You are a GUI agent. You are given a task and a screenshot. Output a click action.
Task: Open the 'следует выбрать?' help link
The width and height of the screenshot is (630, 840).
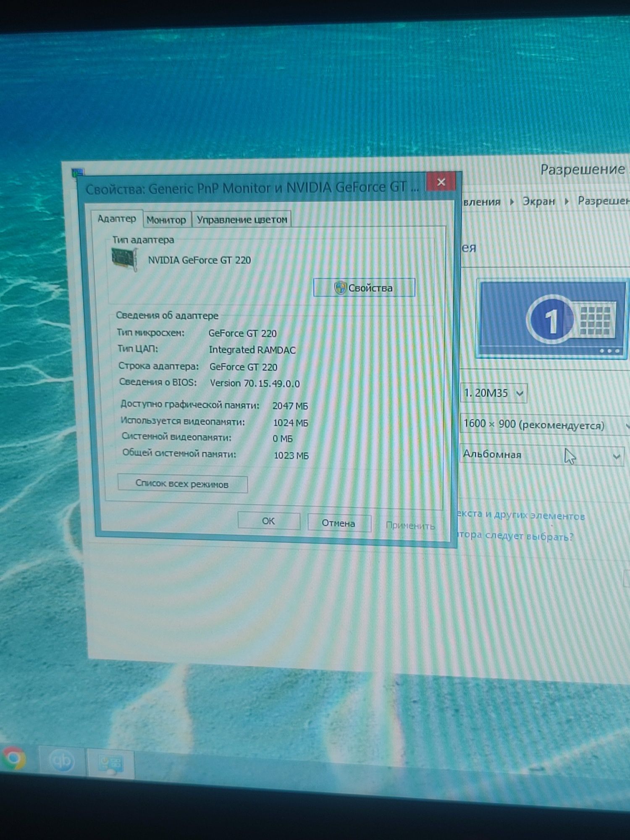point(515,536)
